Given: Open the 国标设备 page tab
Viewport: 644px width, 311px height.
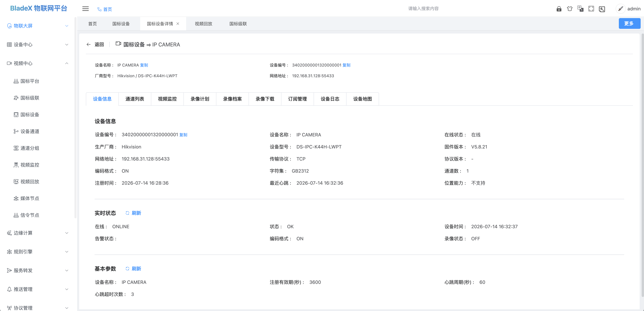Looking at the screenshot, I should (x=121, y=24).
